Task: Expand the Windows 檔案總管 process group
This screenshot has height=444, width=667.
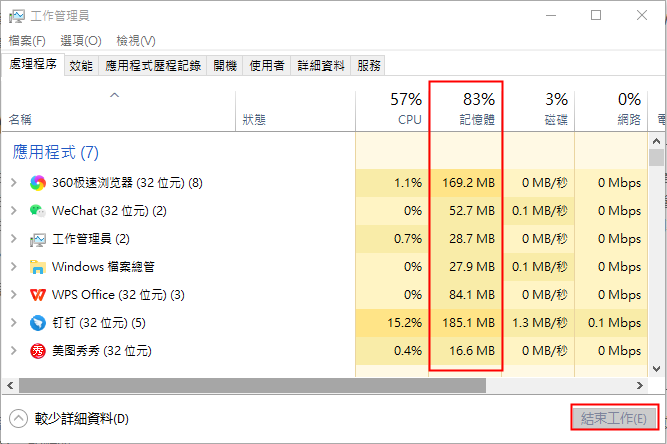Action: click(14, 267)
